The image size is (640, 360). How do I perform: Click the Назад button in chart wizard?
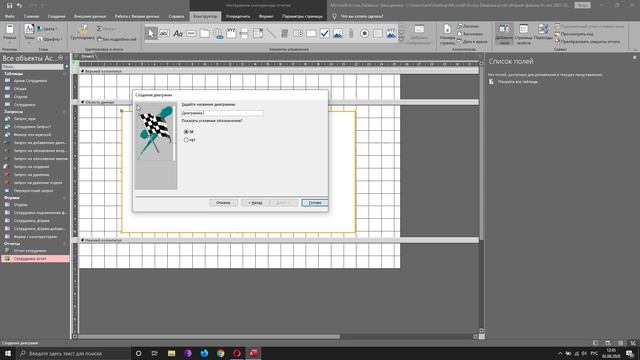(255, 202)
